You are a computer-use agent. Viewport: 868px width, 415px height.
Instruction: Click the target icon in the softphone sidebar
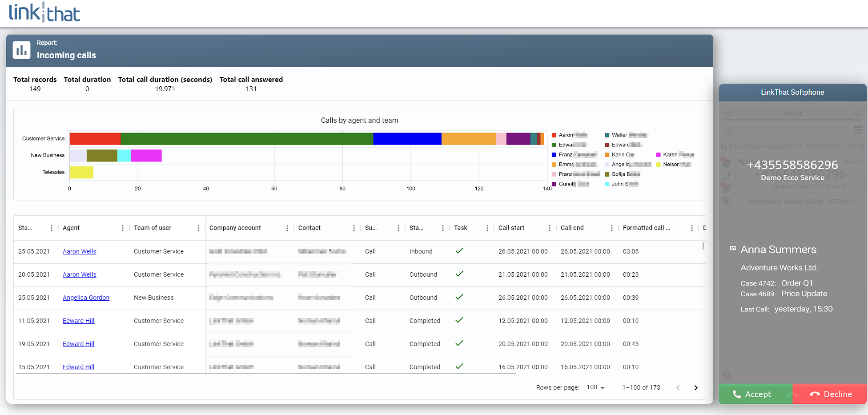click(727, 201)
